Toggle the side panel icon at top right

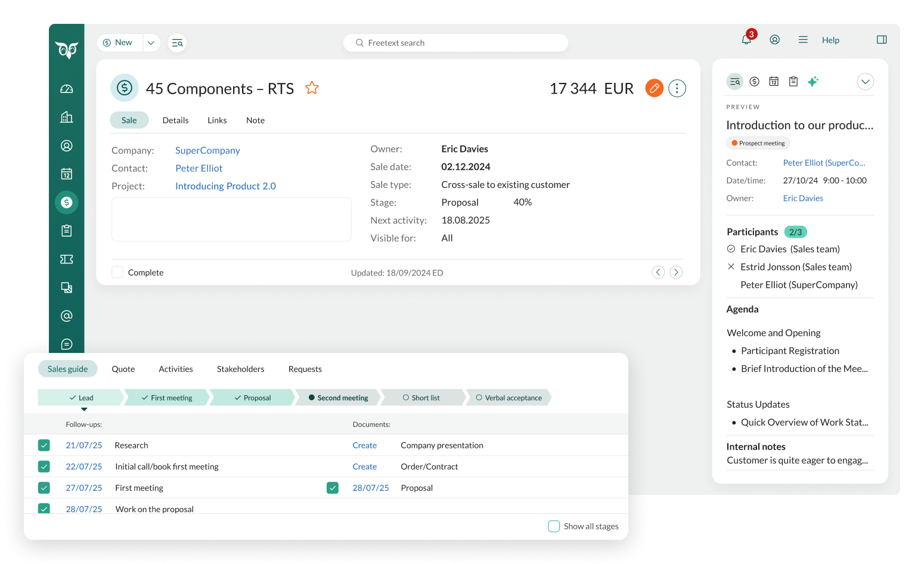pyautogui.click(x=882, y=40)
